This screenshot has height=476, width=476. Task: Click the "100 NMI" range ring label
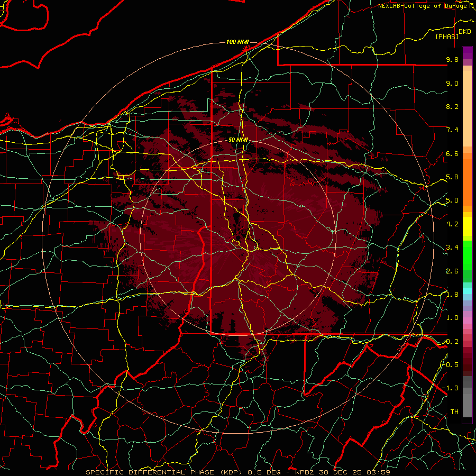point(237,42)
